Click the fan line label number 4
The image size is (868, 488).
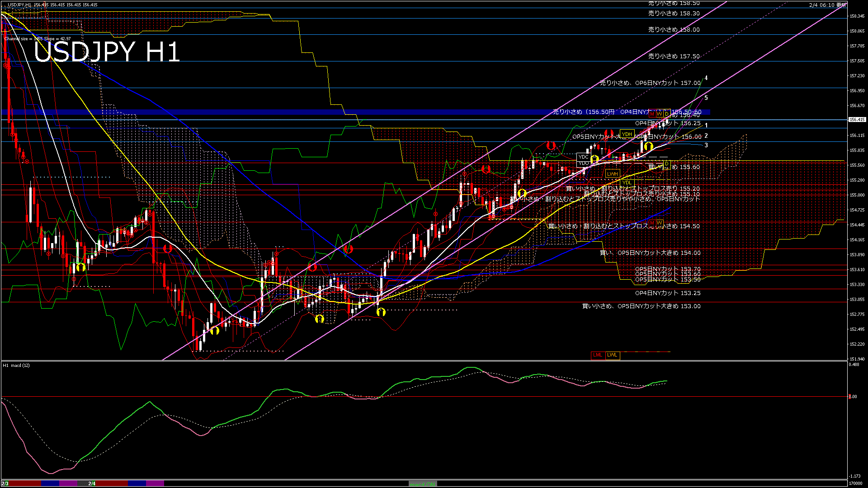706,78
